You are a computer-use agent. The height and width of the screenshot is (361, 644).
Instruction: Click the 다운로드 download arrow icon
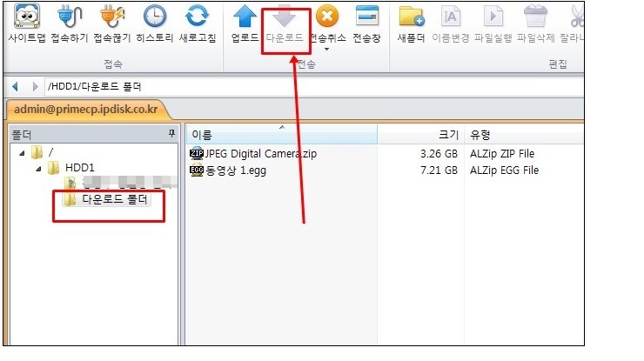286,18
